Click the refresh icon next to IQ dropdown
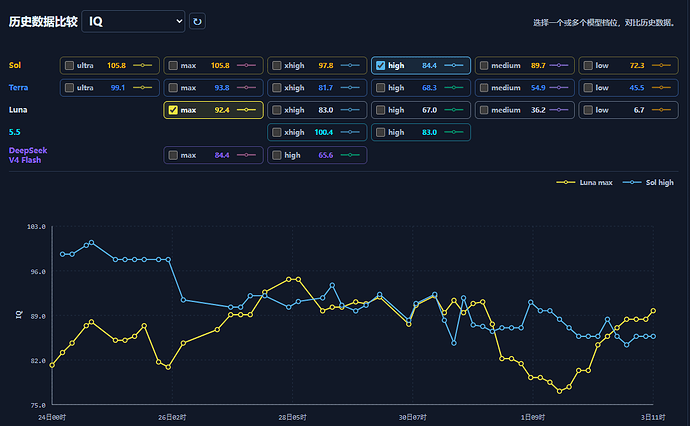This screenshot has width=690, height=426. click(x=197, y=21)
